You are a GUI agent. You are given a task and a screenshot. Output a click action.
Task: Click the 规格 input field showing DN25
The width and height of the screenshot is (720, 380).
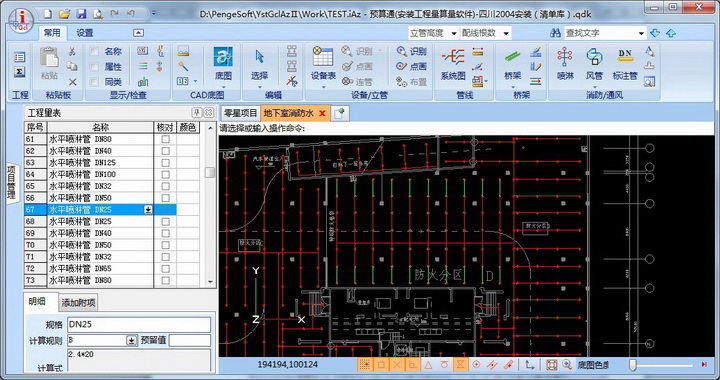(139, 324)
